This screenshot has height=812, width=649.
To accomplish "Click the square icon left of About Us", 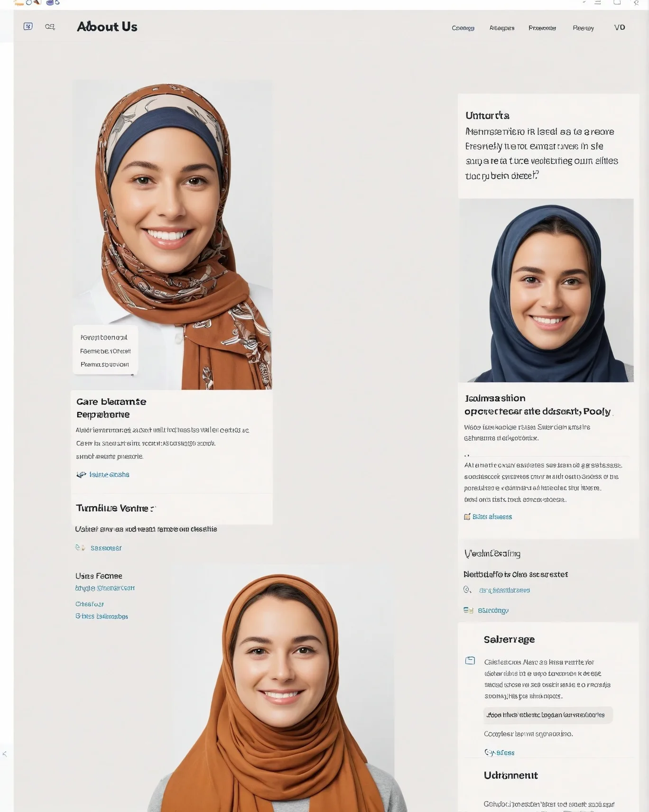I will 28,27.
